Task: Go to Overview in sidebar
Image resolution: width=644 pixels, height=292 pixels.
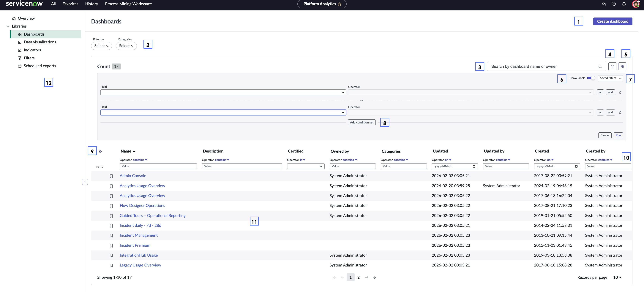Action: (x=26, y=18)
